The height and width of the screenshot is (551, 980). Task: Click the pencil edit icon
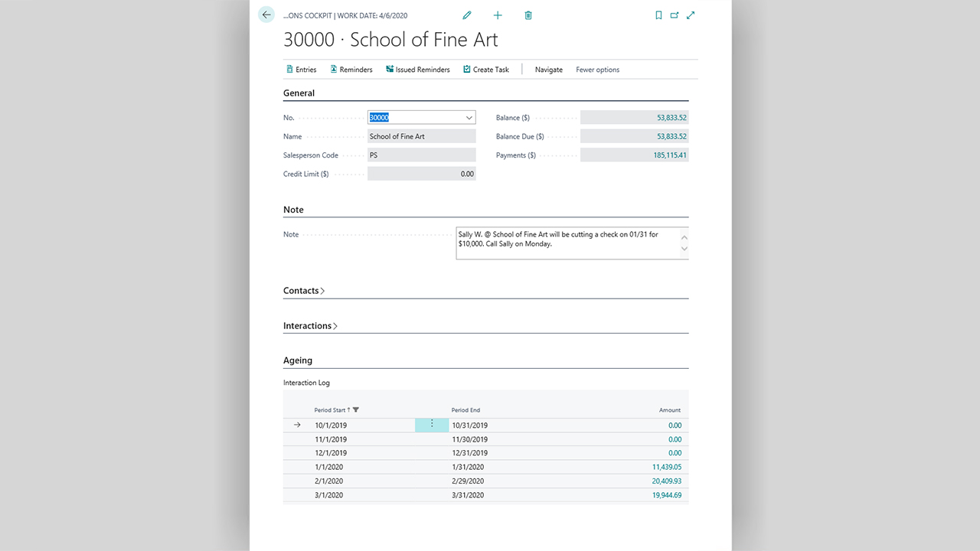[x=467, y=15]
